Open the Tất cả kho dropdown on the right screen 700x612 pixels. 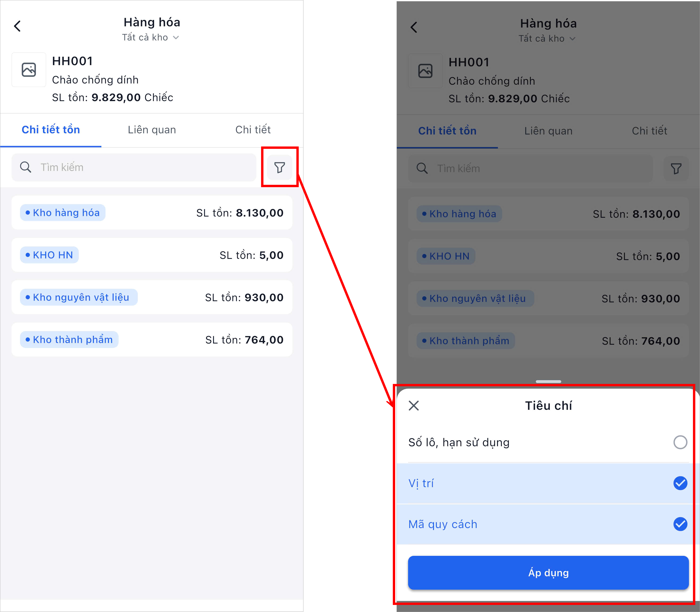pyautogui.click(x=547, y=39)
